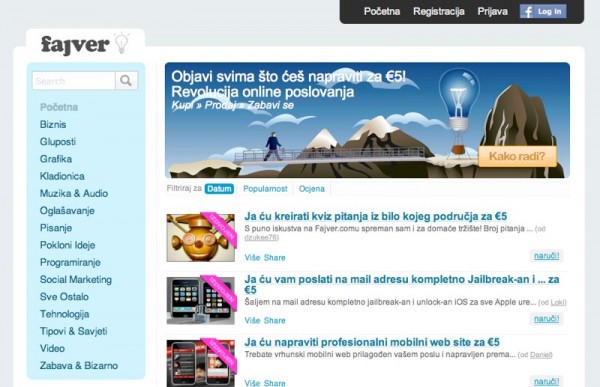Screen dimensions: 600x387
Task: Sort listings by Ocjena
Action: point(311,189)
